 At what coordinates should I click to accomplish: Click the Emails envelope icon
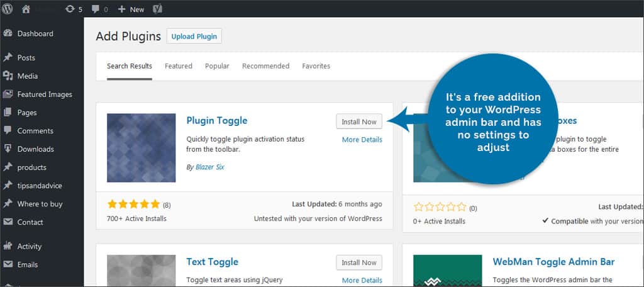(x=8, y=264)
